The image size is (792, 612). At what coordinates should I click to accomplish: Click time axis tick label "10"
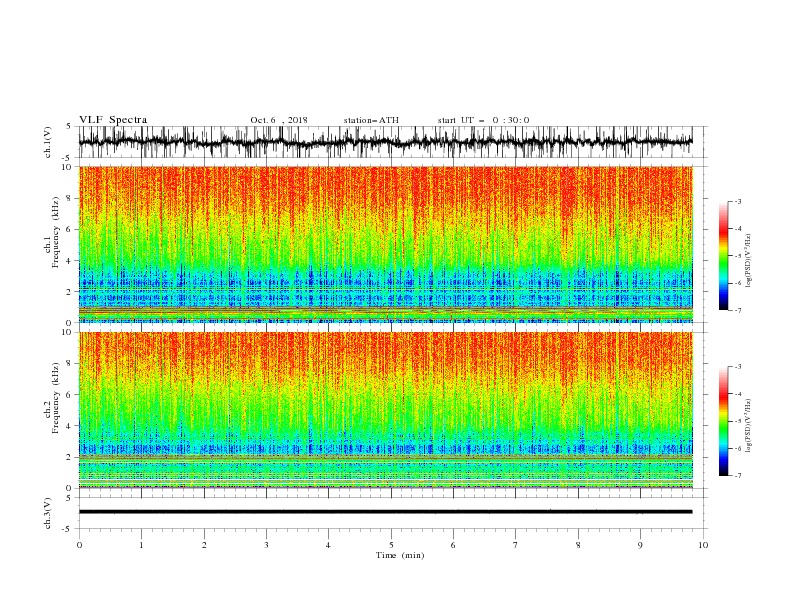tap(703, 545)
